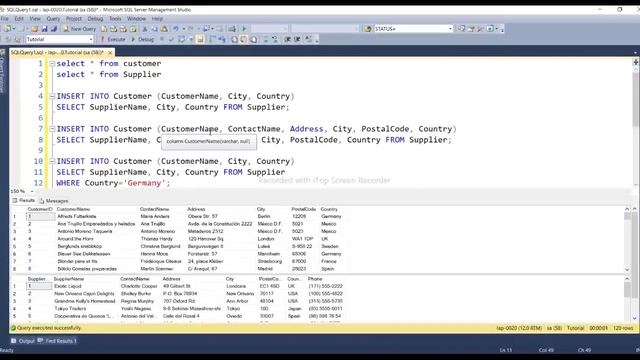Screen dimensions: 640x360
Task: Open the File menu
Action: pos(4,19)
